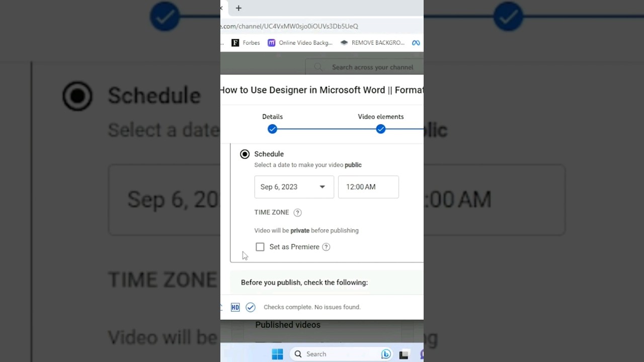Open the Meta logo bookmark
This screenshot has height=362, width=644.
(x=416, y=43)
